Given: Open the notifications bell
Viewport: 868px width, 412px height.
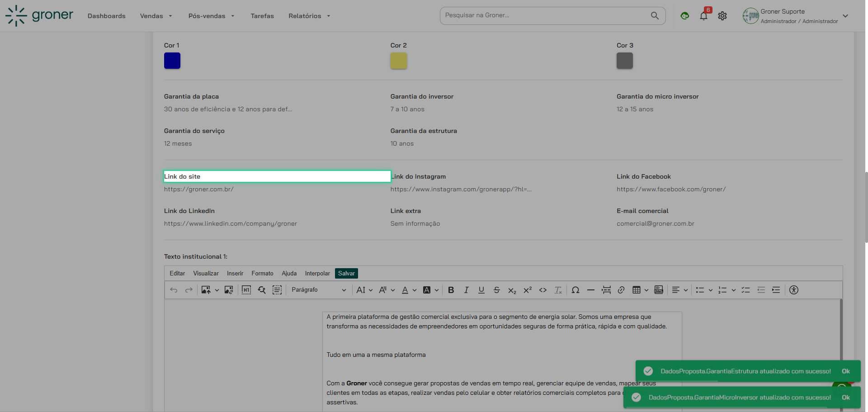Looking at the screenshot, I should (x=703, y=16).
